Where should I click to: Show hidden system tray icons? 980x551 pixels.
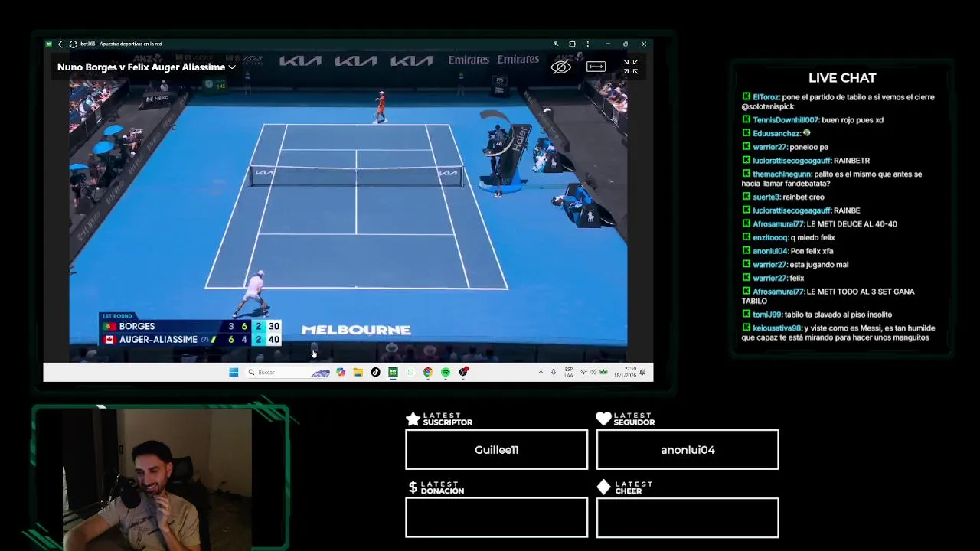541,372
